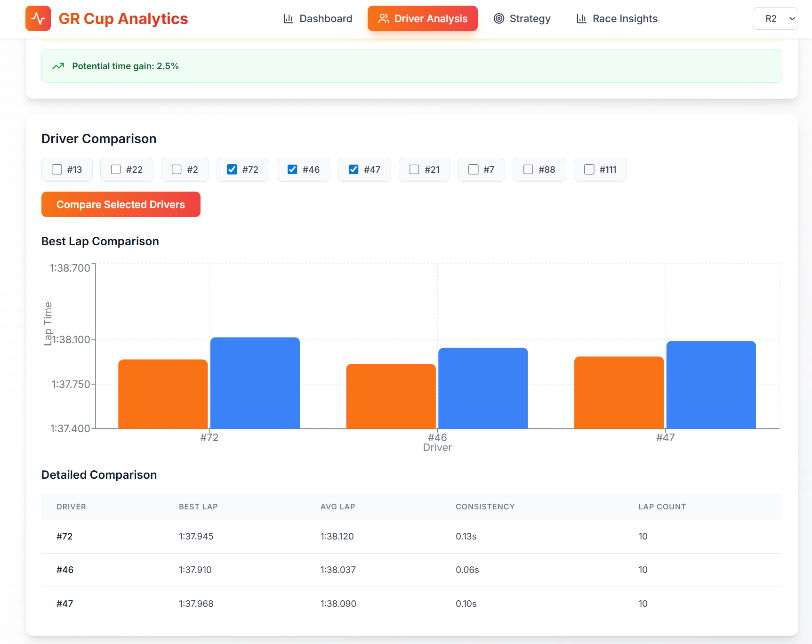Click the Strategy target icon

pyautogui.click(x=499, y=18)
